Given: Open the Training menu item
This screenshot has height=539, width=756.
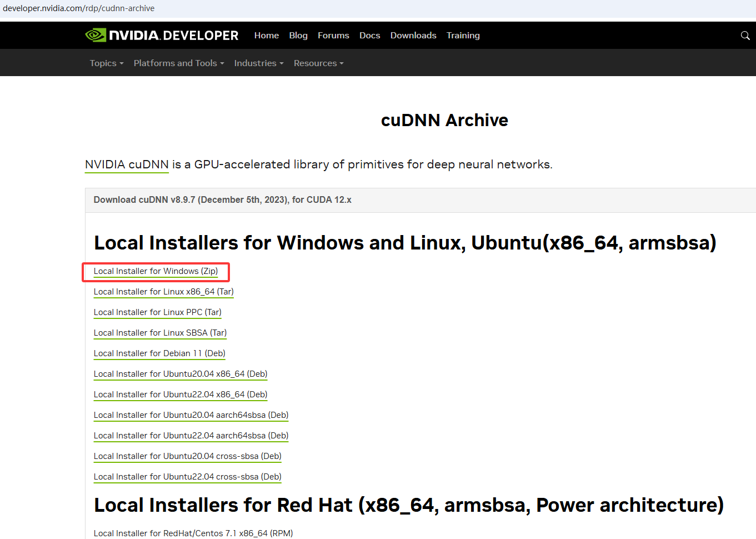Looking at the screenshot, I should click(x=463, y=36).
